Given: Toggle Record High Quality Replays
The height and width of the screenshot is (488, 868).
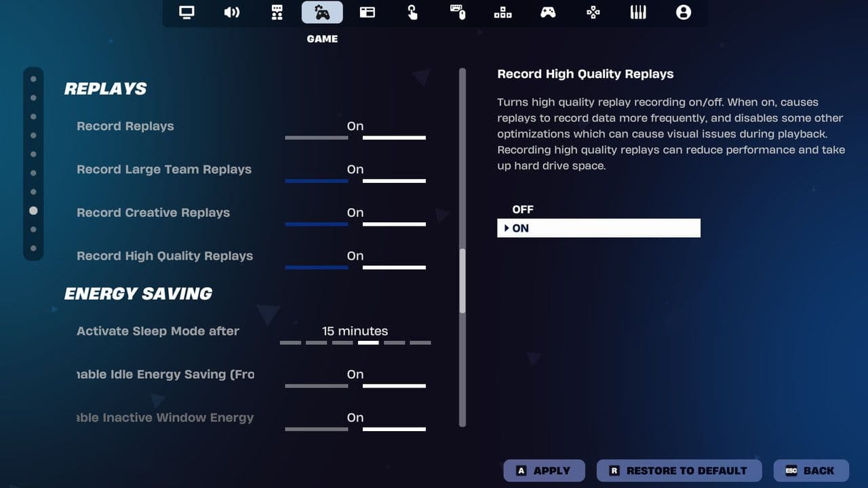Looking at the screenshot, I should pyautogui.click(x=355, y=260).
